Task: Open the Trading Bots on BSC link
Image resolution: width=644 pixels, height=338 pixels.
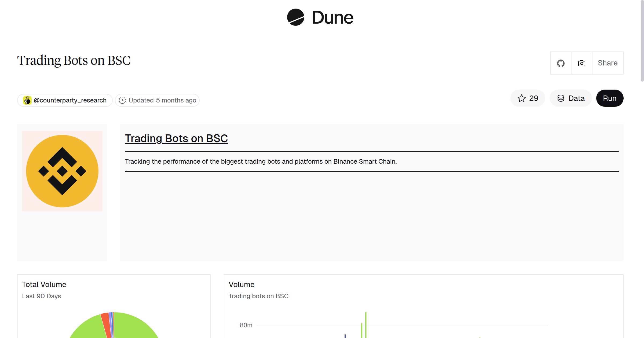Action: coord(176,138)
